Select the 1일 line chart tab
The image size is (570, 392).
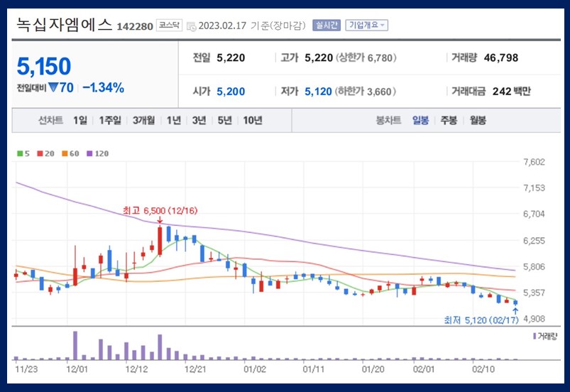pyautogui.click(x=80, y=120)
